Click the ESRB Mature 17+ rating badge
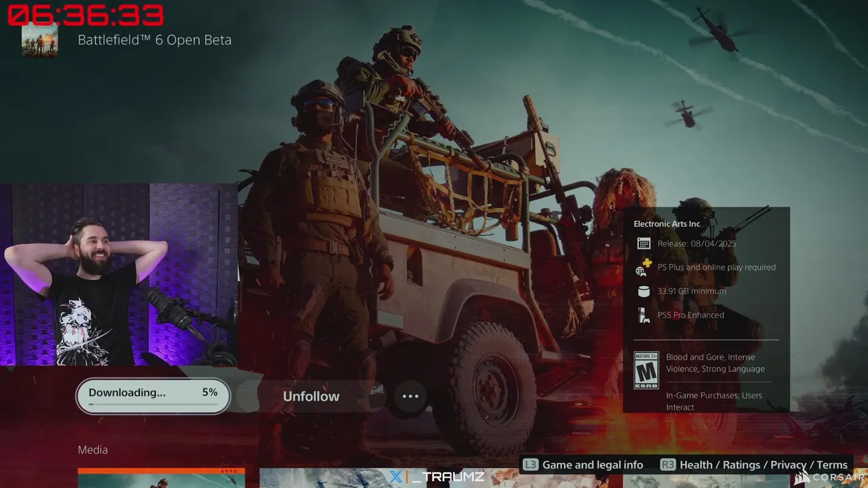 [x=646, y=370]
